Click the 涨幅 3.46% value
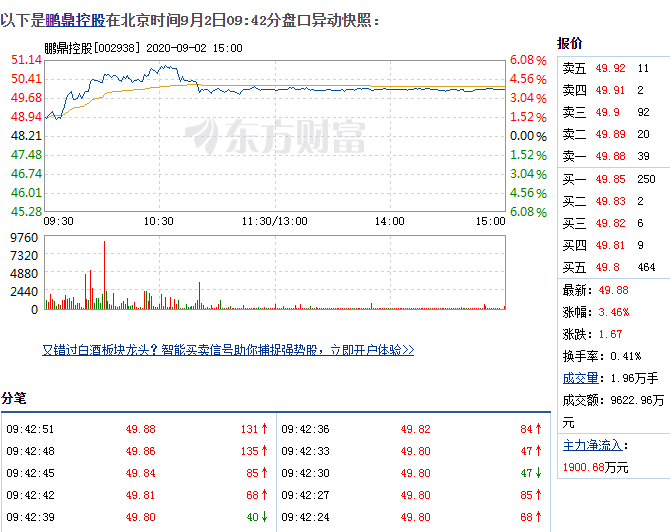Image resolution: width=670 pixels, height=532 pixels. tap(614, 312)
